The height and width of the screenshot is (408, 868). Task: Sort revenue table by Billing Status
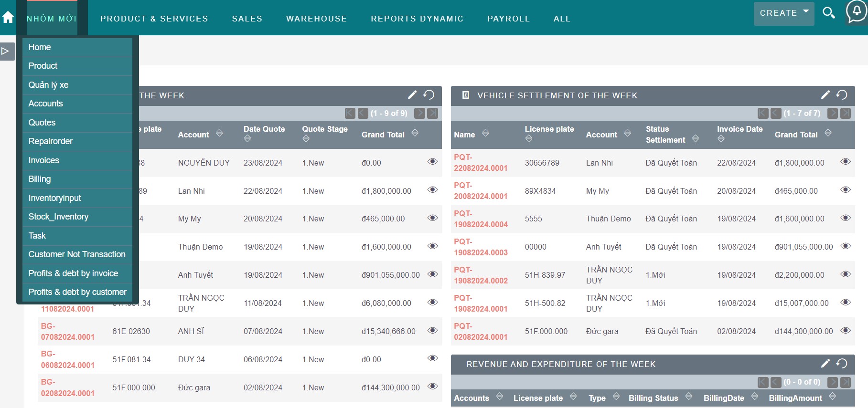pos(689,396)
